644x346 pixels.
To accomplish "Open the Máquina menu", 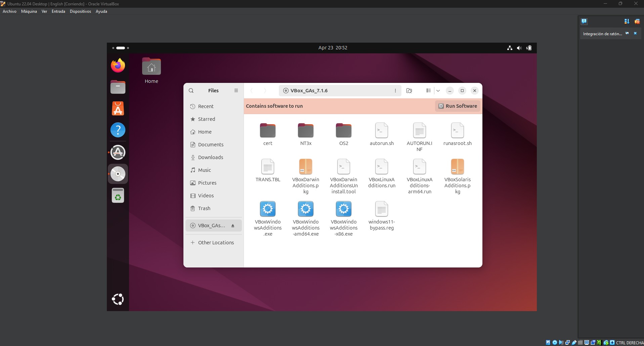I will click(x=29, y=11).
